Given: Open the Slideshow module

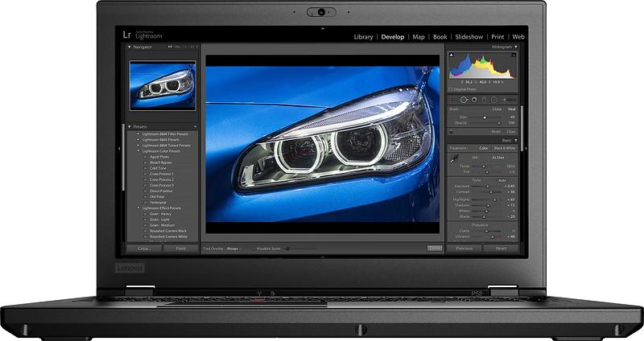Looking at the screenshot, I should 469,37.
